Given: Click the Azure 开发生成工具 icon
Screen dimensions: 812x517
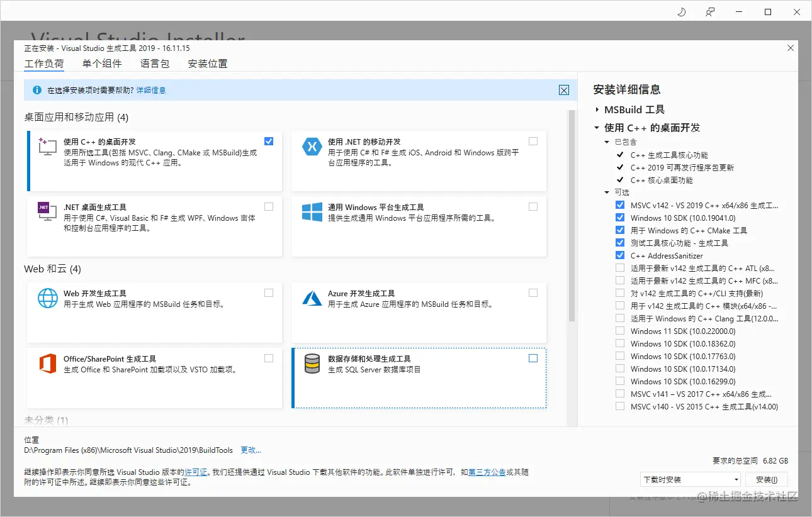Looking at the screenshot, I should tap(312, 297).
